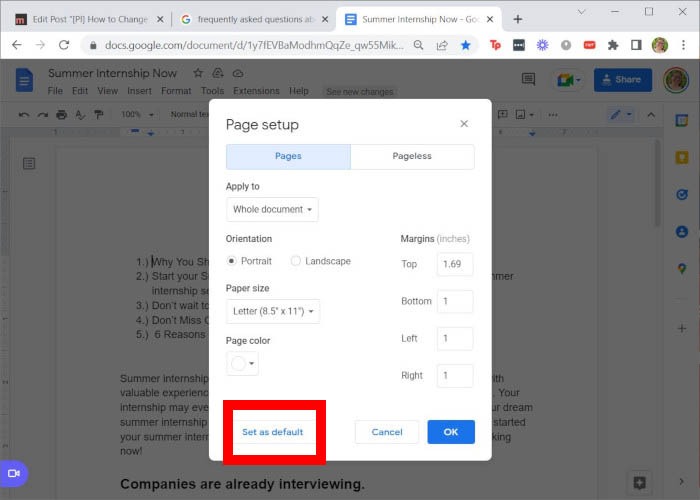Click the Share button

coord(623,80)
